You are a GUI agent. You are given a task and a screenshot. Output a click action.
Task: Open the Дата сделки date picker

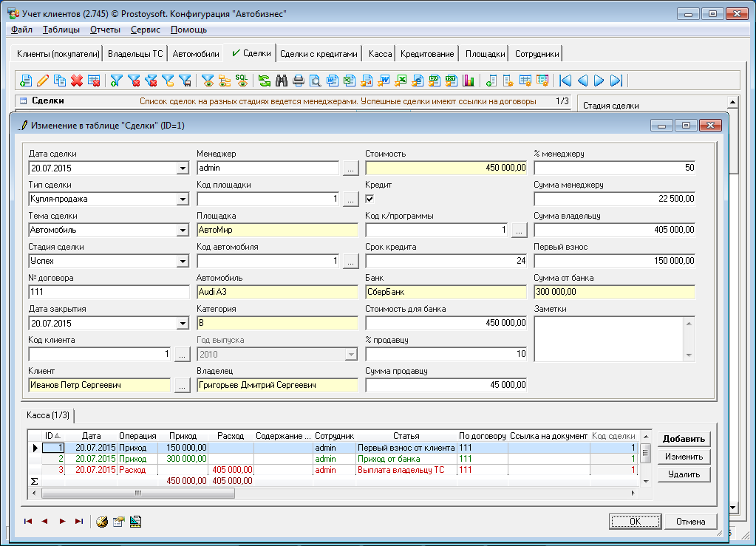click(183, 168)
